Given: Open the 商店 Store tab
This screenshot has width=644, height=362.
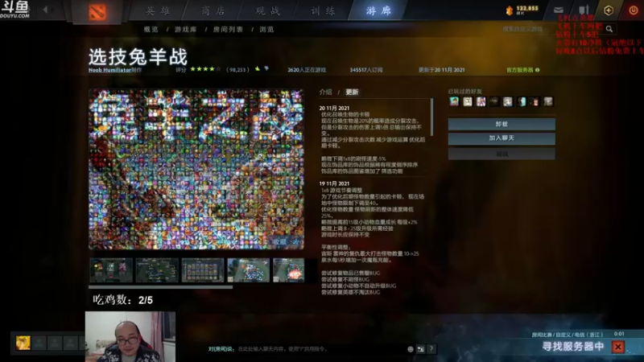Looking at the screenshot, I should coord(213,11).
